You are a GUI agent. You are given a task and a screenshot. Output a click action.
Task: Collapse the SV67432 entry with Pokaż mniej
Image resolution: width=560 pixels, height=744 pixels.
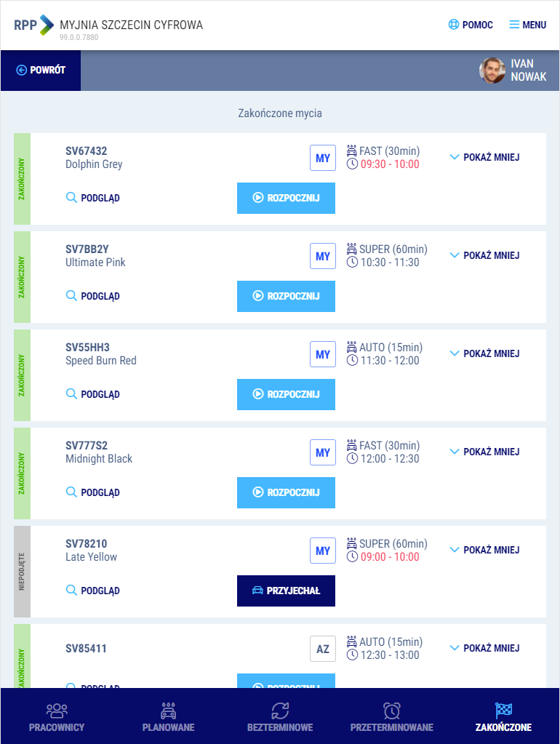pyautogui.click(x=484, y=157)
